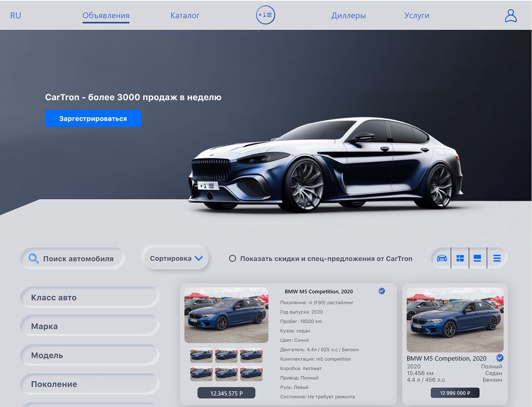Image resolution: width=532 pixels, height=407 pixels.
Task: Click the Привод: Полный line
Action: [299, 378]
